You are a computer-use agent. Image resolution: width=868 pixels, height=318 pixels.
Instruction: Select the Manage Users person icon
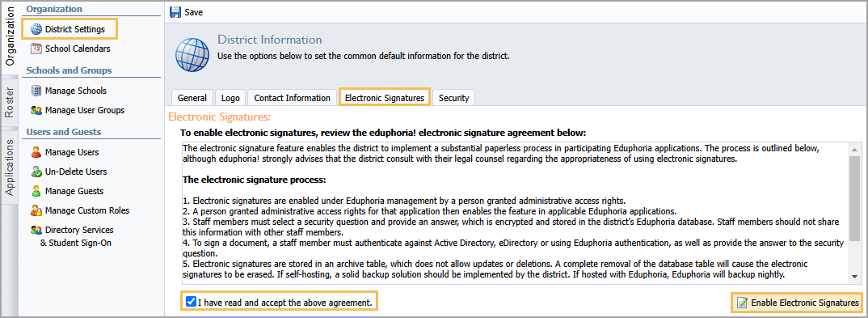pos(36,152)
